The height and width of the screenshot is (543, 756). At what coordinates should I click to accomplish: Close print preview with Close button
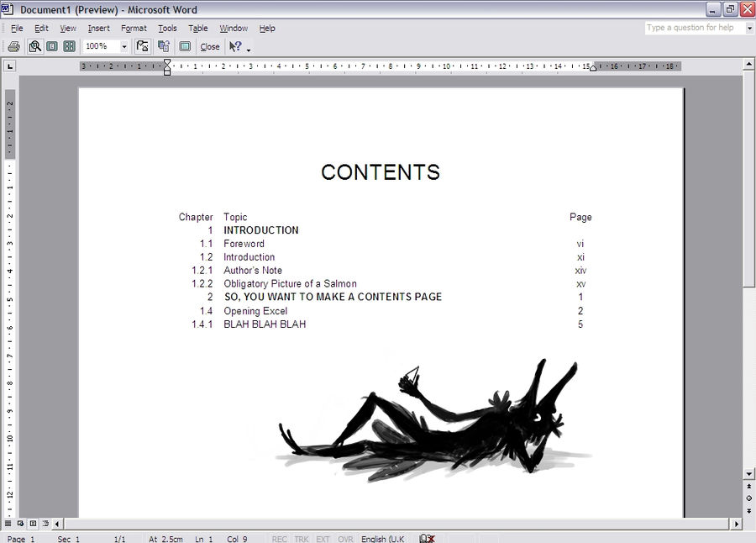point(210,47)
